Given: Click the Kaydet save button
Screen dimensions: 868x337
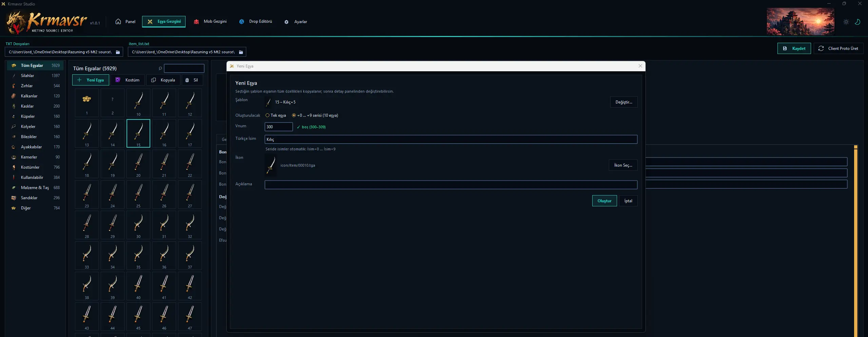Looking at the screenshot, I should click(x=794, y=49).
